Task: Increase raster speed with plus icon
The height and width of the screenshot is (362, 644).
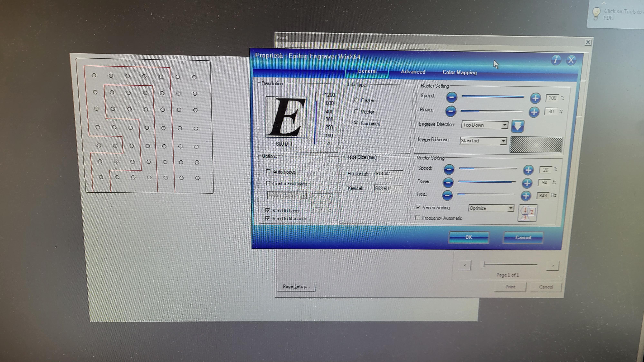Action: pyautogui.click(x=535, y=98)
